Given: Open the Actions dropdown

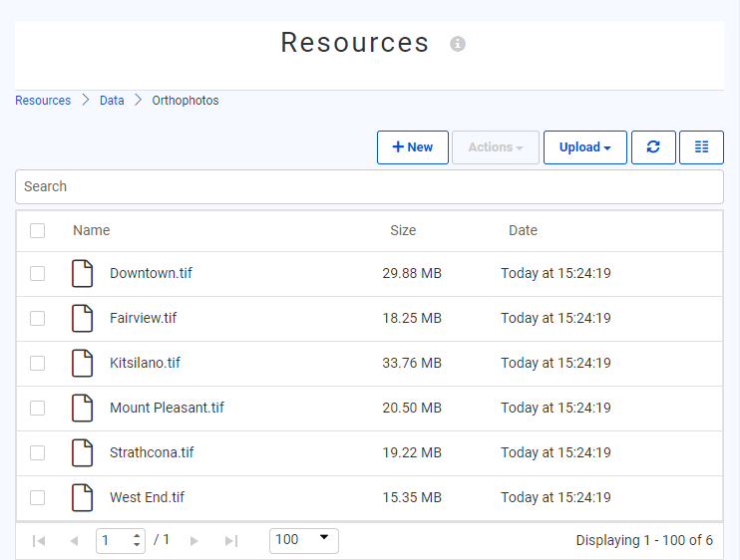Looking at the screenshot, I should pyautogui.click(x=496, y=147).
